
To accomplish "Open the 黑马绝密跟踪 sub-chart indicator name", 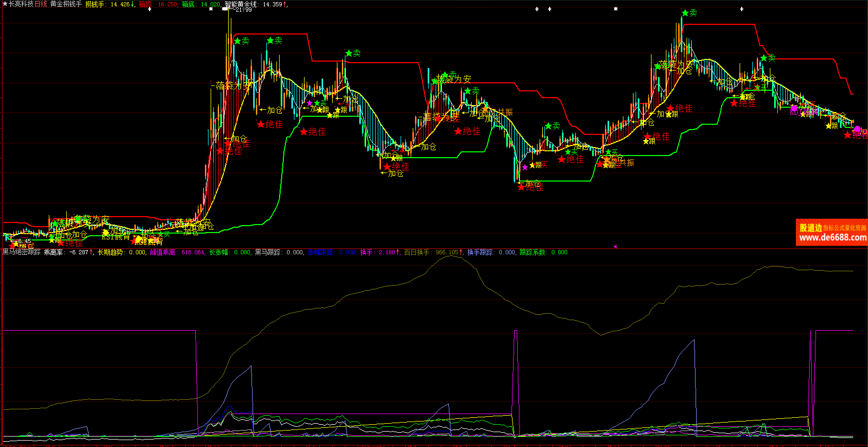I will [x=21, y=252].
